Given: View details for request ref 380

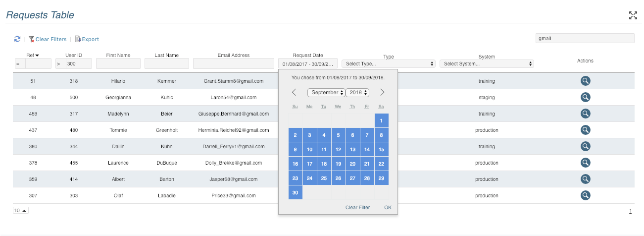Looking at the screenshot, I should 585,146.
